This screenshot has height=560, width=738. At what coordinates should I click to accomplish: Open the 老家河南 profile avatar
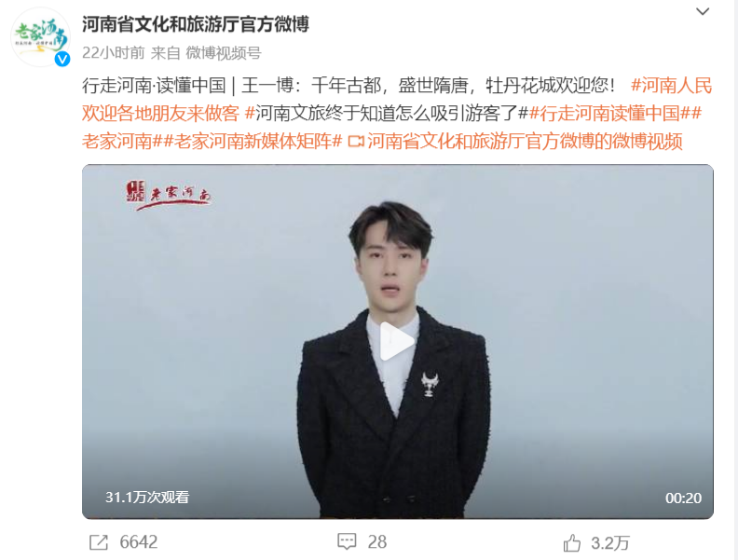tap(41, 37)
